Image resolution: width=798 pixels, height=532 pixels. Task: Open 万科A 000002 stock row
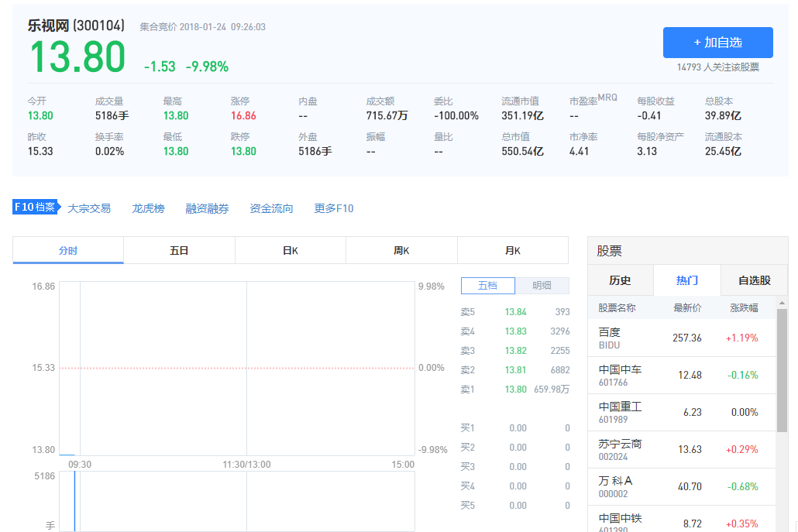(x=682, y=486)
